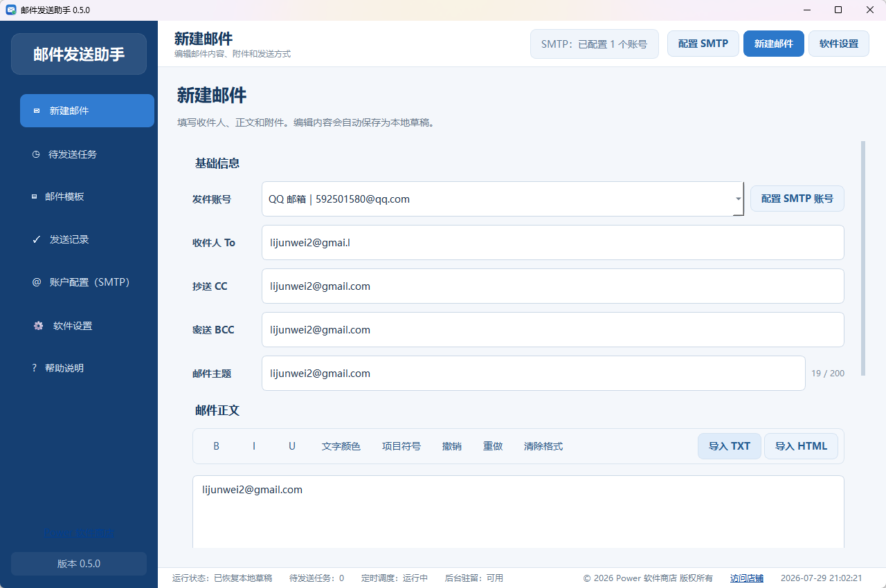This screenshot has height=588, width=886.
Task: Click inside the 邮件正文 body editor
Action: pos(518,512)
